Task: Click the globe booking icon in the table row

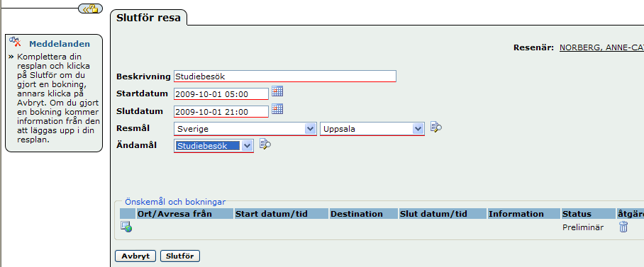Action: click(x=126, y=227)
